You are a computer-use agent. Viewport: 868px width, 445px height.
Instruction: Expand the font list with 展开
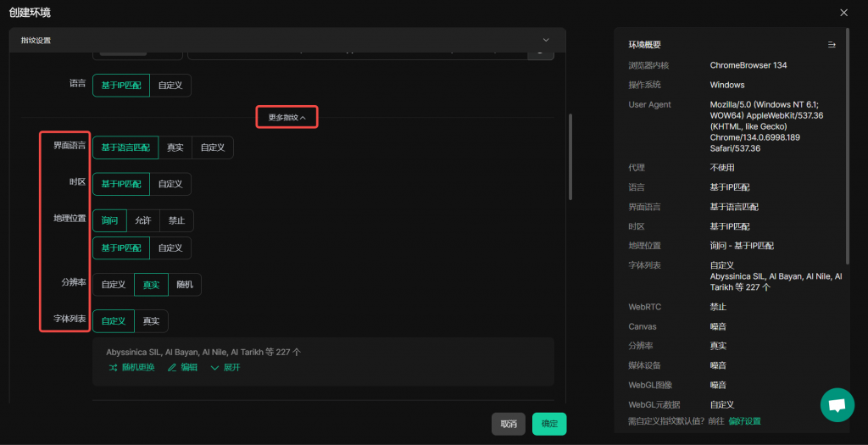click(x=226, y=367)
